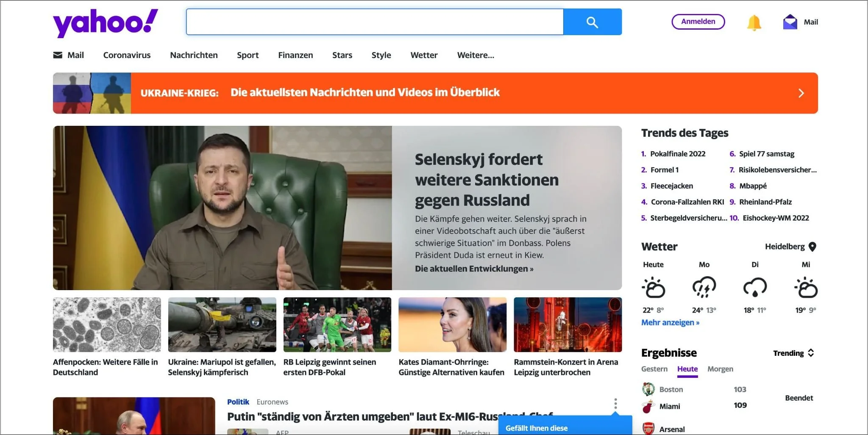This screenshot has height=435, width=868.
Task: Click the blue search magnifier button
Action: (x=592, y=22)
